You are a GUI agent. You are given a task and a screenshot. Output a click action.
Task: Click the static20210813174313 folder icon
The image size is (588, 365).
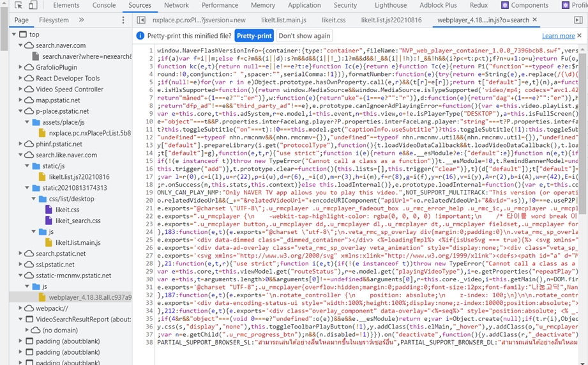point(36,188)
